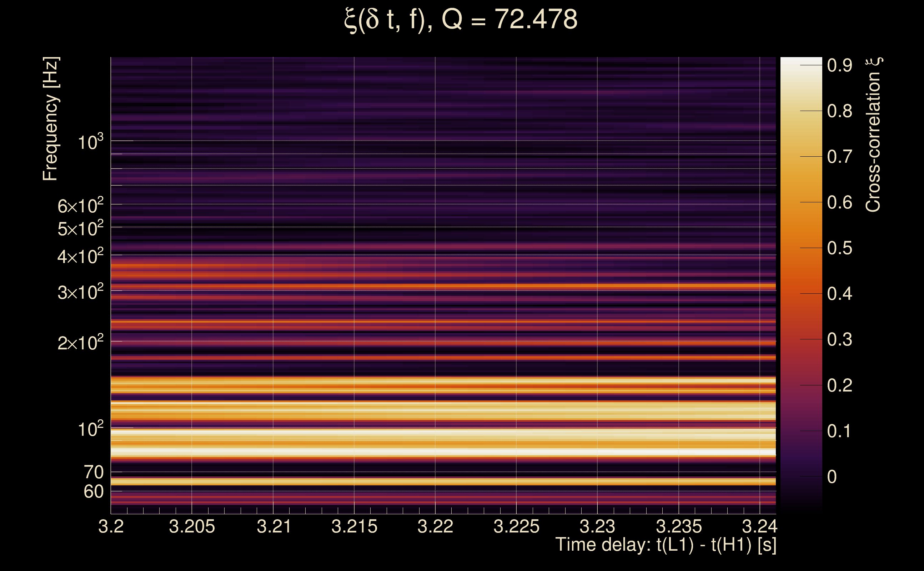Click the 3.22 tick label on the x-axis
Screen dimensions: 924x571
tap(435, 526)
